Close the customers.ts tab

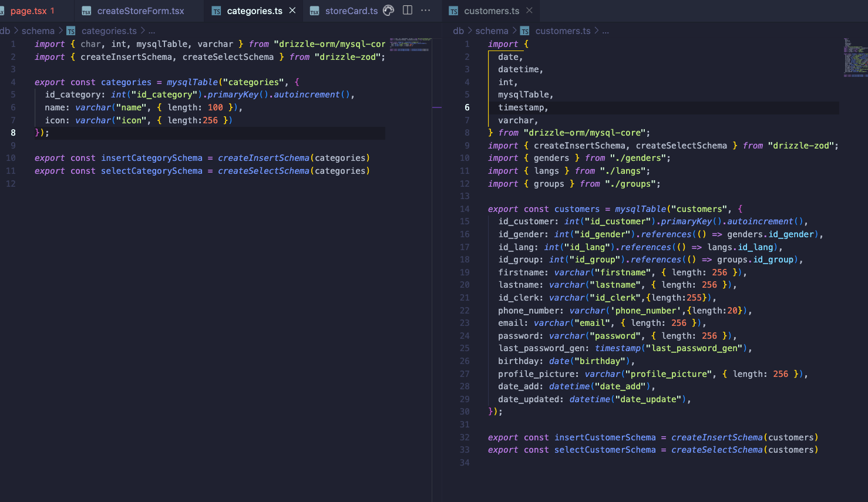coord(530,10)
